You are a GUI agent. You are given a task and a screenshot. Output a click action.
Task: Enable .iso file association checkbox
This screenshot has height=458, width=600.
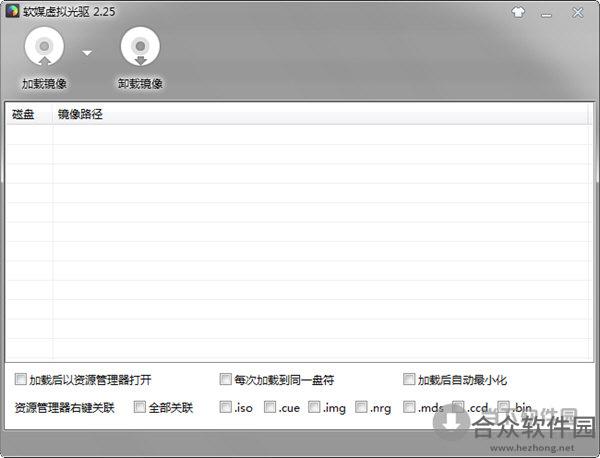pos(225,407)
